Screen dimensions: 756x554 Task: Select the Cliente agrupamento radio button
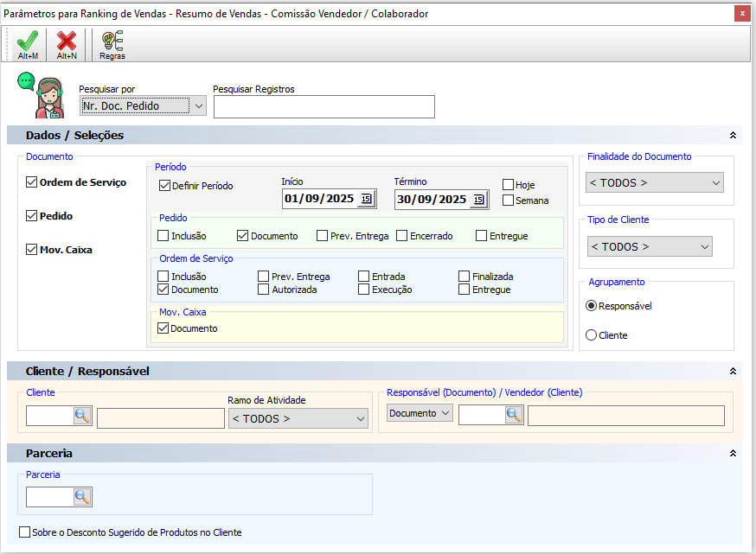click(x=591, y=334)
